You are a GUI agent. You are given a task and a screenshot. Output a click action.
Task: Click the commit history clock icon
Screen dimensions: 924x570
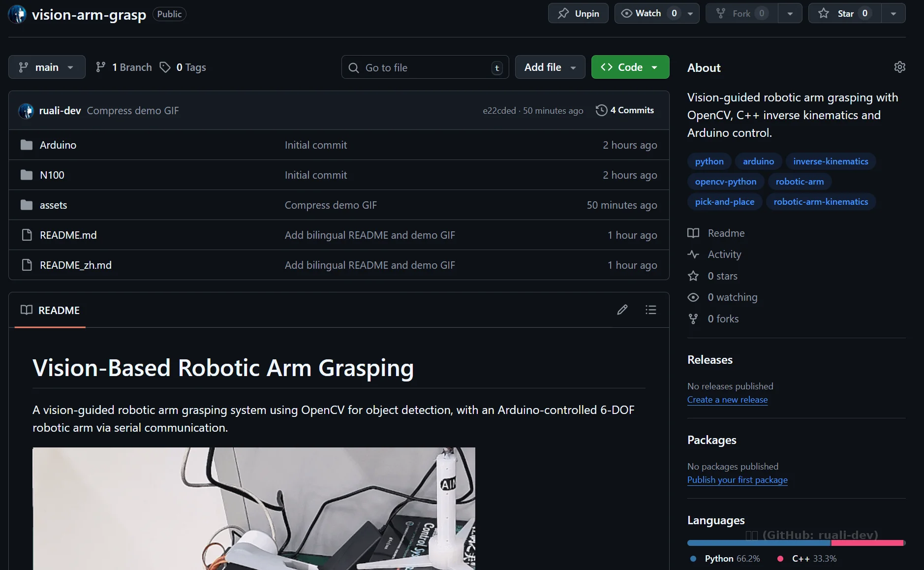601,110
